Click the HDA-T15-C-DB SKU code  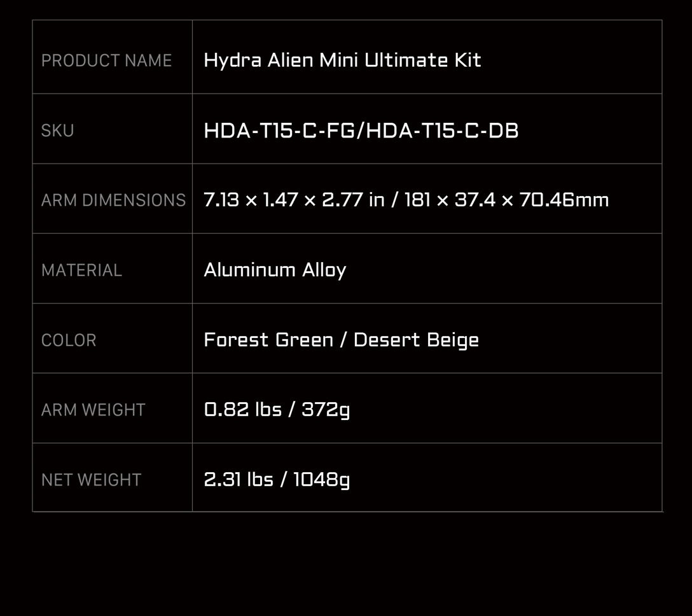443,130
